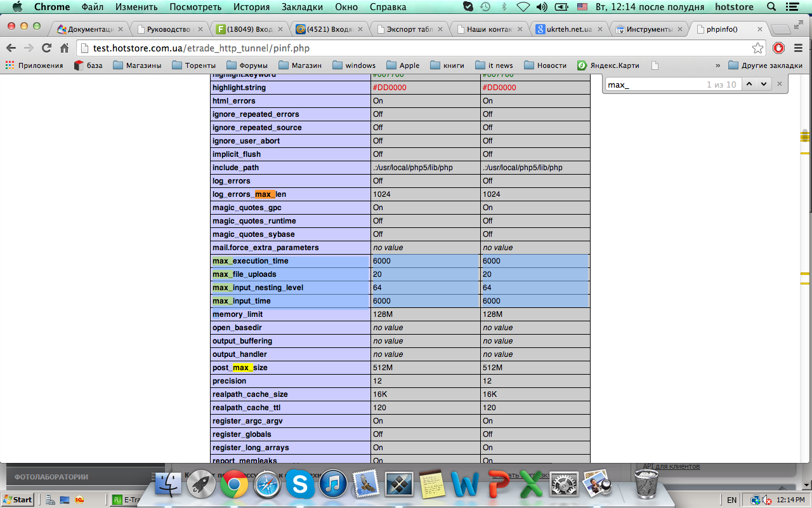This screenshot has width=812, height=508.
Task: Open the Магазины bookmarks folder
Action: [x=137, y=65]
